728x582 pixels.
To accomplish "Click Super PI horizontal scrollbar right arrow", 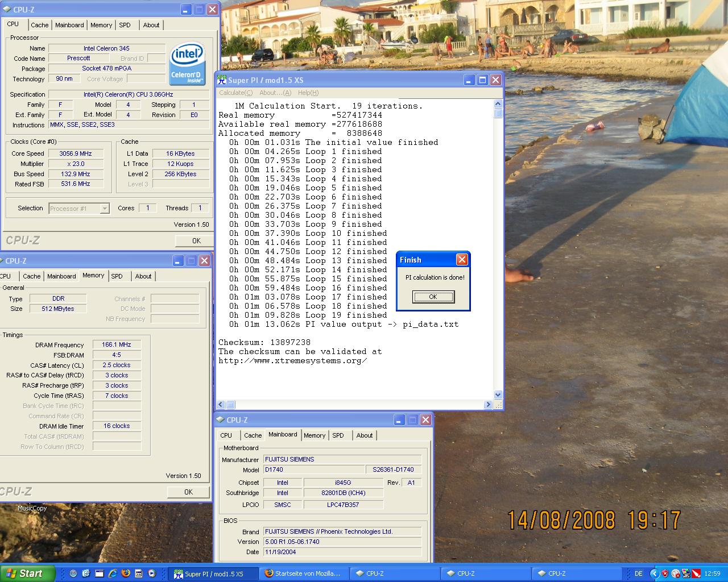I will [488, 405].
